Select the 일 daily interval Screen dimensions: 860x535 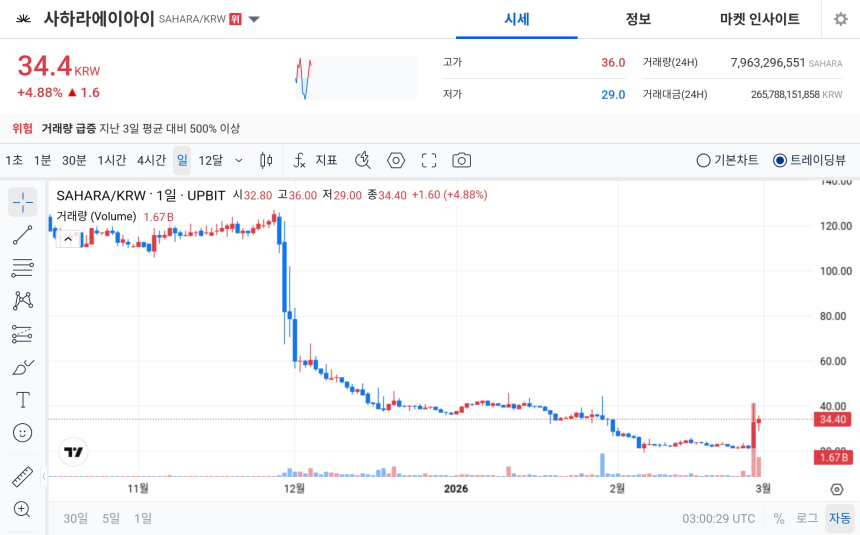(182, 160)
